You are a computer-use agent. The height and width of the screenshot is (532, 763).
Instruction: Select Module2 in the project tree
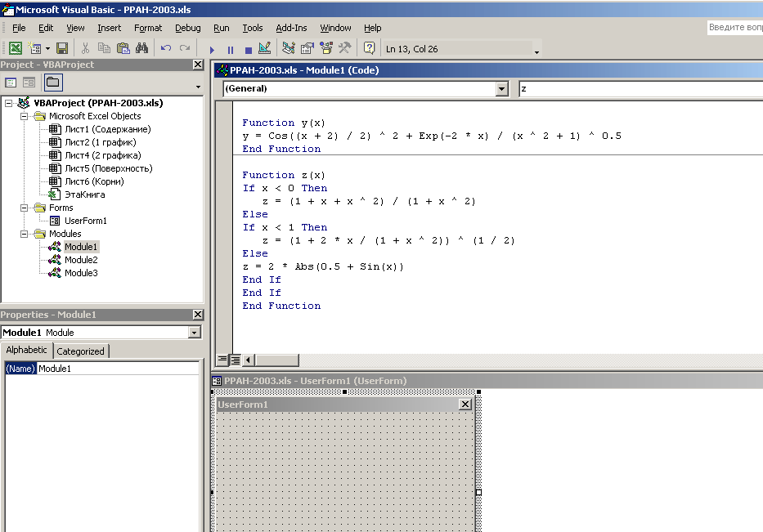click(81, 260)
